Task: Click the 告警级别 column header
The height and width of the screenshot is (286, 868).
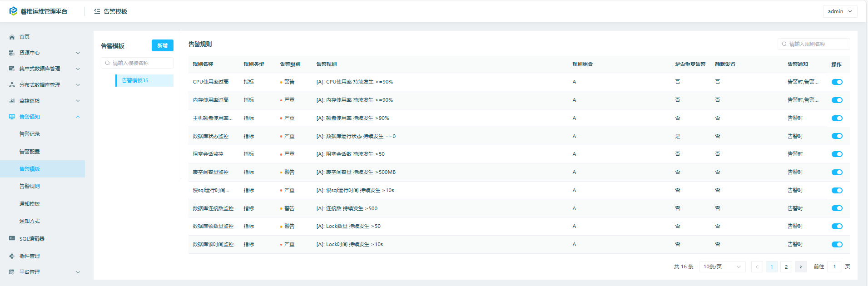Action: click(290, 64)
